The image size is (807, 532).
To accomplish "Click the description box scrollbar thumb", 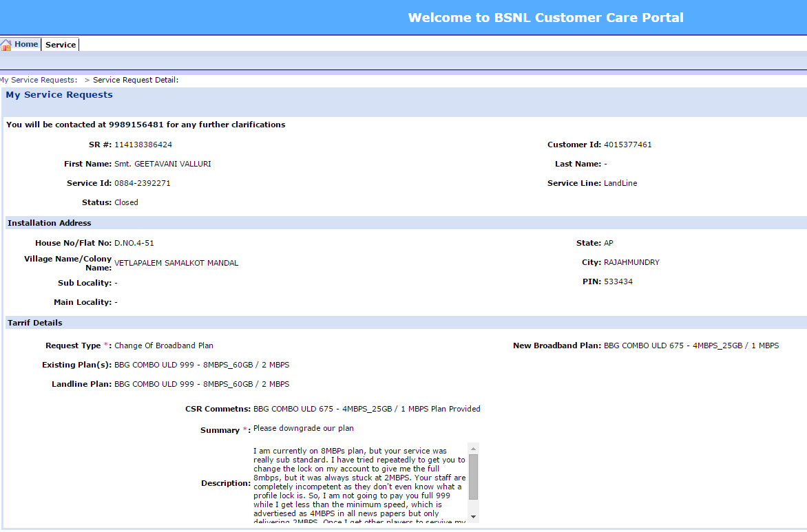I will [x=474, y=477].
